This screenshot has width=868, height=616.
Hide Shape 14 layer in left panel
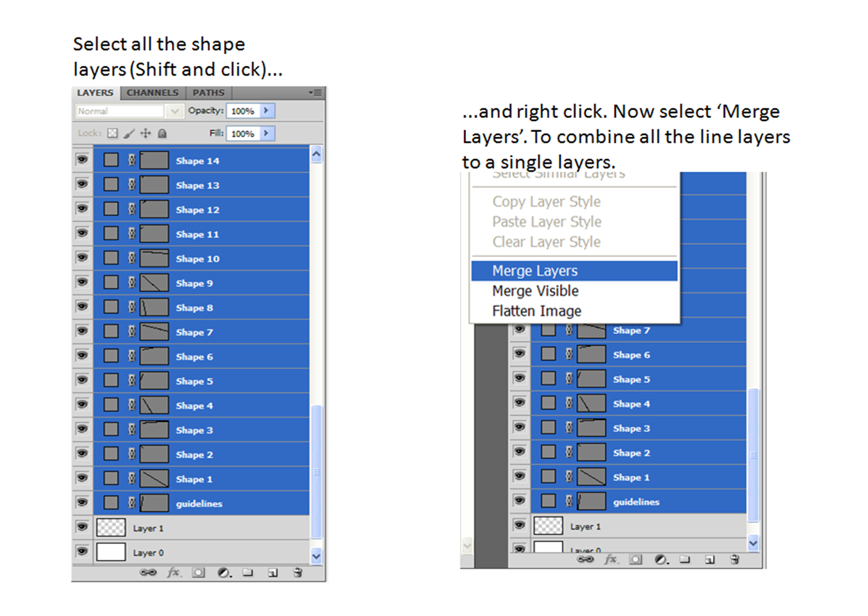82,160
